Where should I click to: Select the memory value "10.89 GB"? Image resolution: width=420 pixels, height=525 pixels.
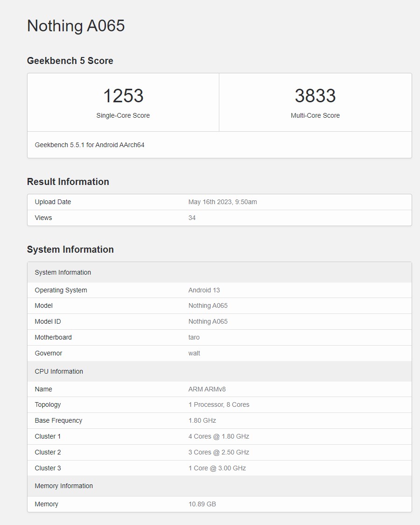[x=203, y=504]
